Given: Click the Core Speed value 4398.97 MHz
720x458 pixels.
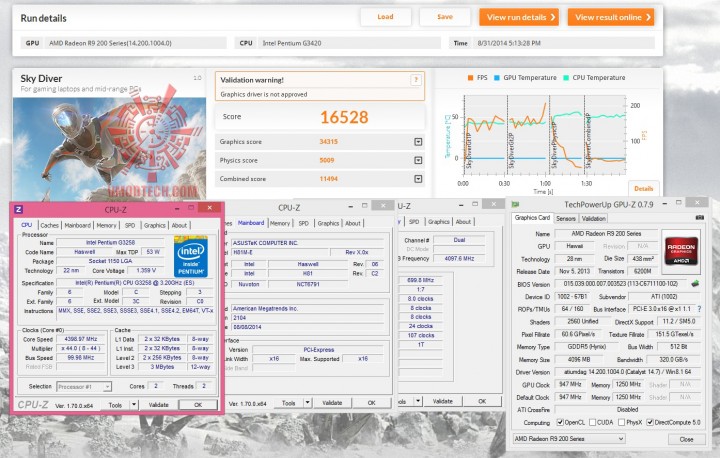Looking at the screenshot, I should pyautogui.click(x=80, y=339).
